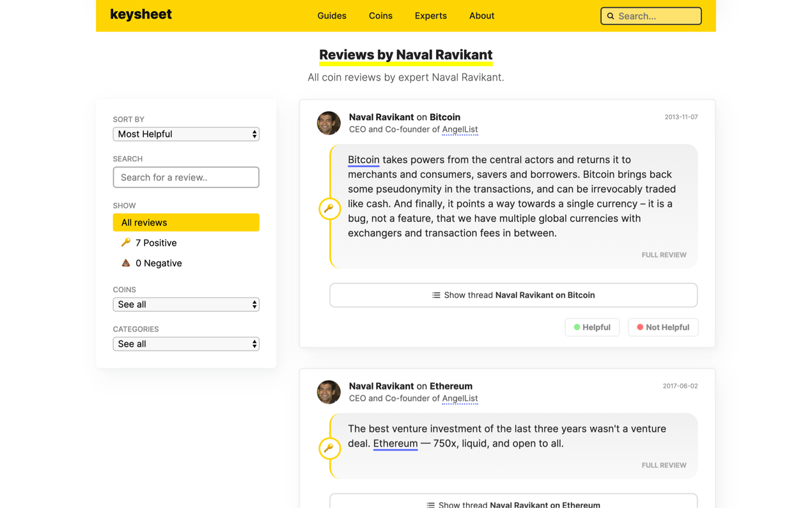The image size is (812, 508).
Task: Focus the header Search field
Action: [x=651, y=16]
